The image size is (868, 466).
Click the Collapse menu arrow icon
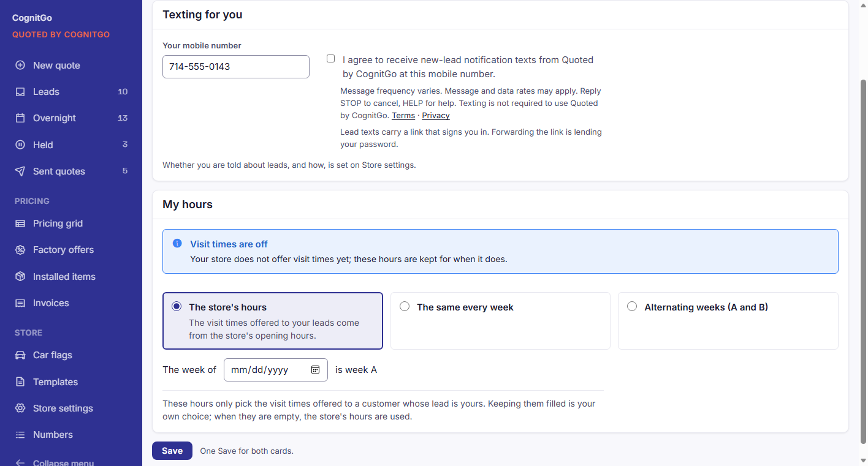pyautogui.click(x=20, y=462)
